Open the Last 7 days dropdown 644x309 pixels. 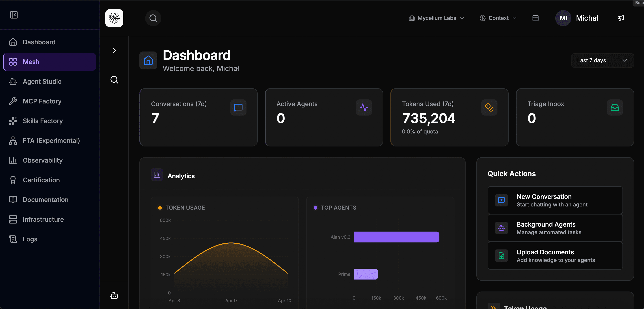[x=603, y=60]
